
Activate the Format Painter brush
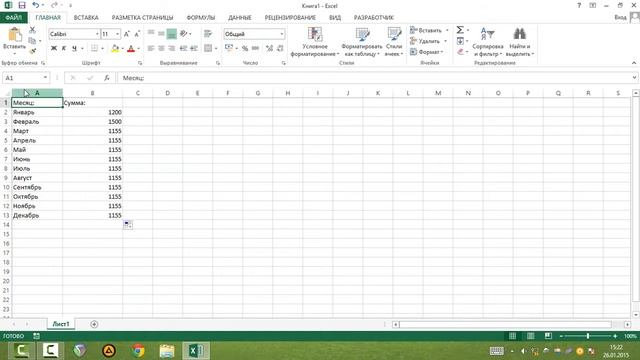pos(32,51)
